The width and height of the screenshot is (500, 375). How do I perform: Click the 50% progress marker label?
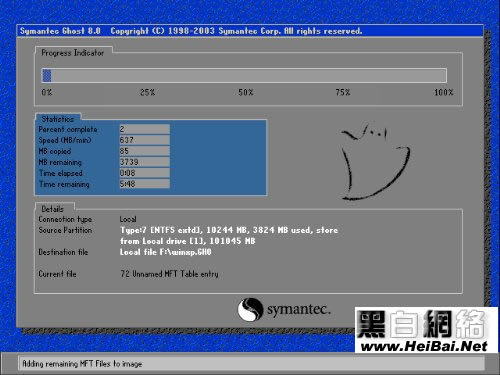246,92
